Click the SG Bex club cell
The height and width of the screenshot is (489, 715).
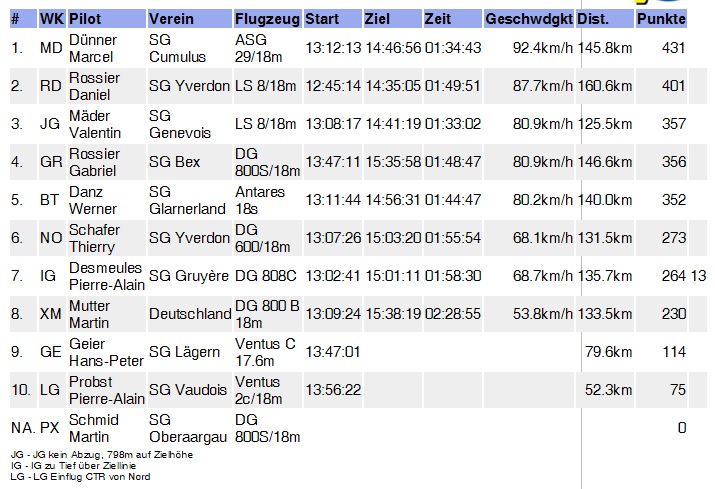click(175, 162)
